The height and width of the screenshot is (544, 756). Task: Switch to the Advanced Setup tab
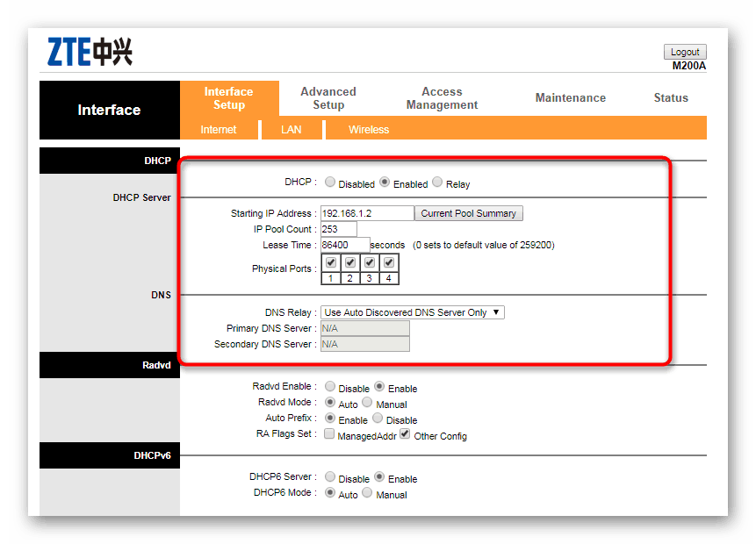point(328,97)
